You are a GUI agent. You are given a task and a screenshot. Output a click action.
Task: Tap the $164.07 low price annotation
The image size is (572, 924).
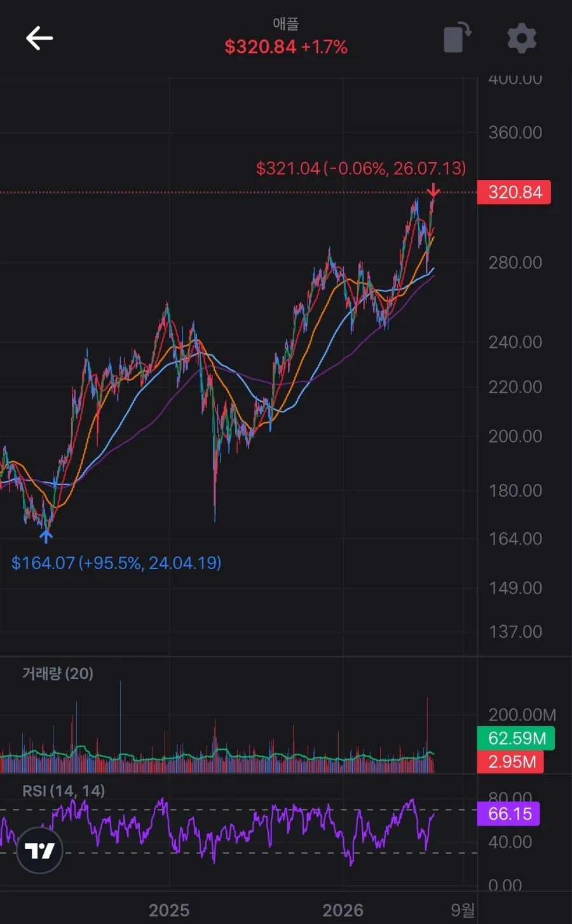[x=116, y=563]
